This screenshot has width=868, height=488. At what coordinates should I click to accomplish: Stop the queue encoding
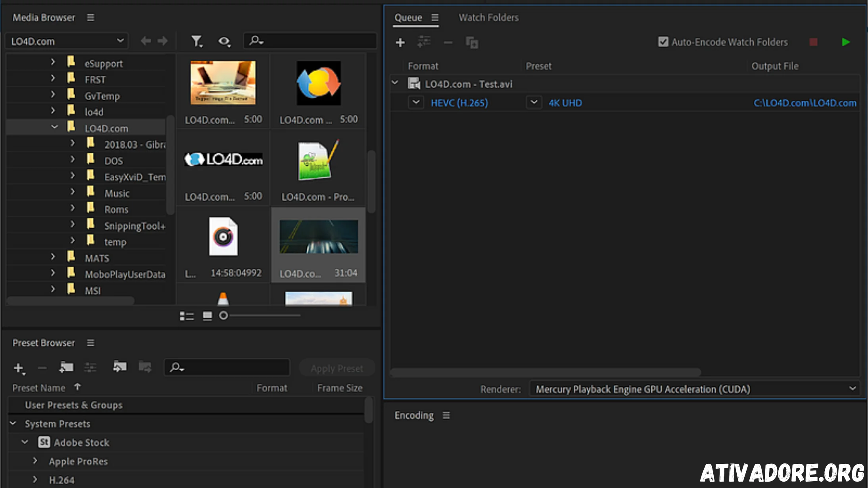point(813,42)
